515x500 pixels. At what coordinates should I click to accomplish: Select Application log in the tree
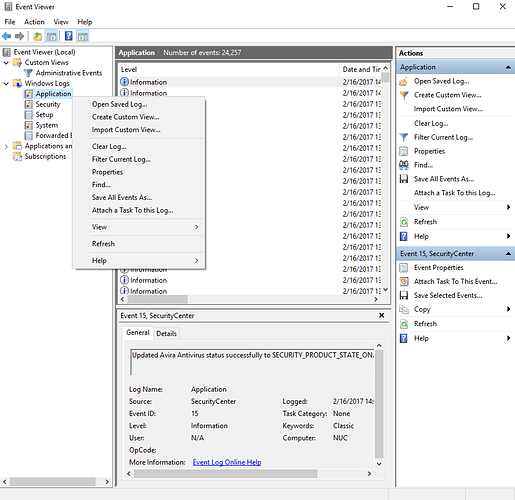pyautogui.click(x=53, y=94)
